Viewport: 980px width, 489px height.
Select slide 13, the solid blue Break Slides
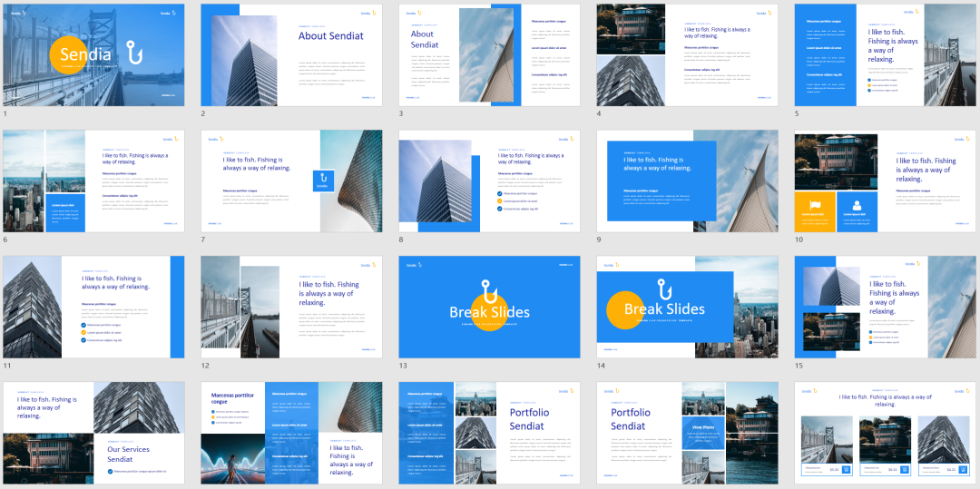(x=489, y=307)
